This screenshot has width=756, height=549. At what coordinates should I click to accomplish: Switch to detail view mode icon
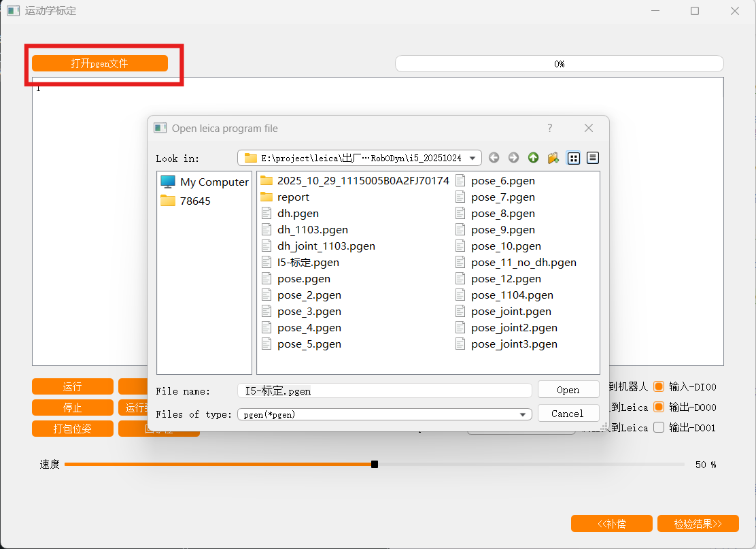click(x=592, y=157)
